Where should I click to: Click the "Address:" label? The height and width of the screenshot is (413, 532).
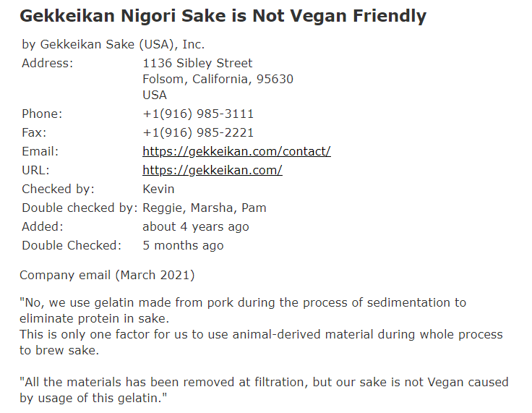47,63
